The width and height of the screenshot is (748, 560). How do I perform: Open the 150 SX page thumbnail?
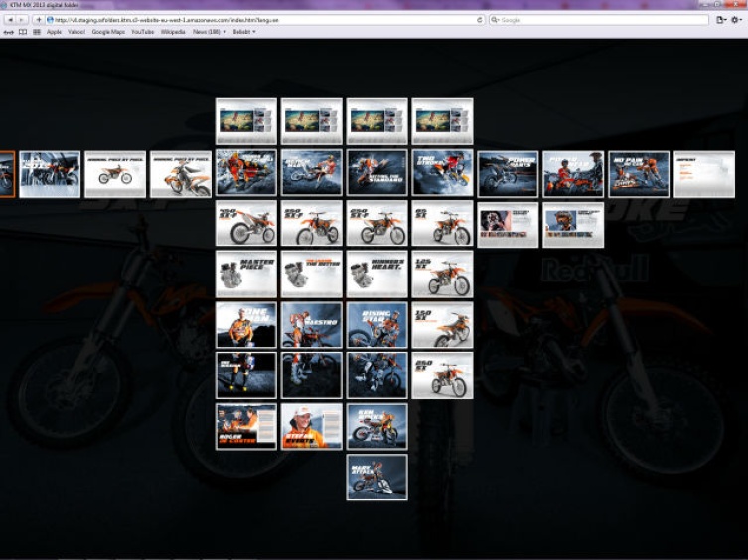pyautogui.click(x=442, y=325)
